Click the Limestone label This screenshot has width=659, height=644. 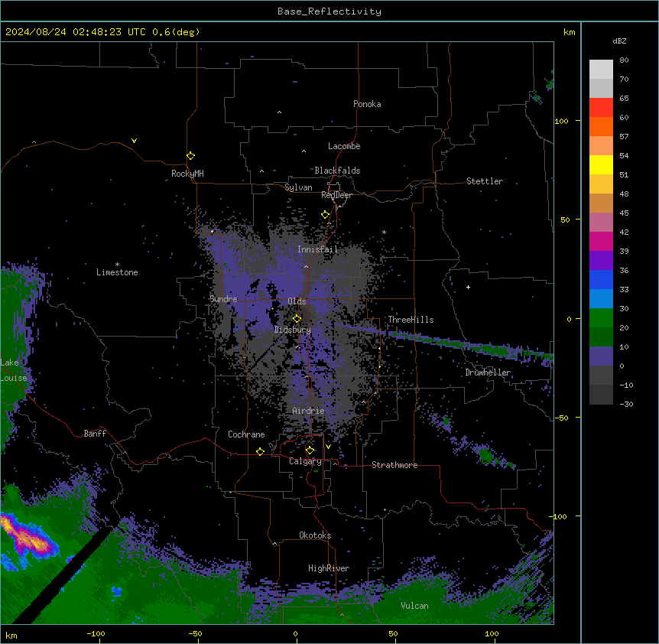[117, 272]
